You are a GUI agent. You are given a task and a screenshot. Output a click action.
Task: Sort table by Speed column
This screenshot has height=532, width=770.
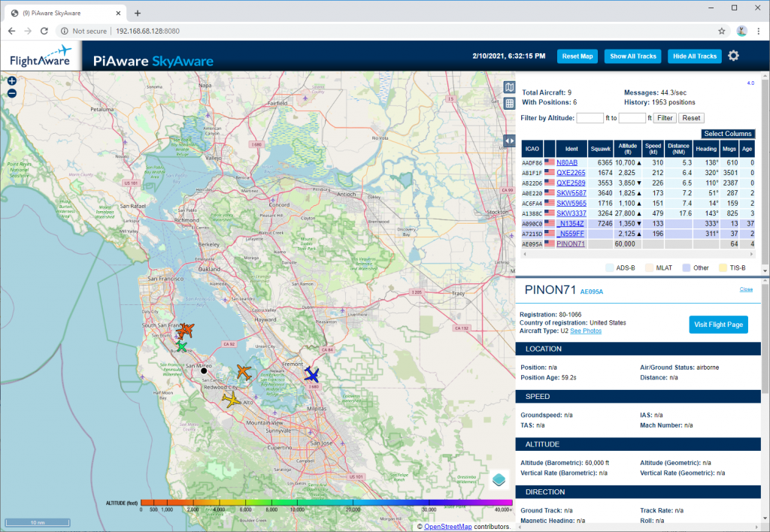653,149
